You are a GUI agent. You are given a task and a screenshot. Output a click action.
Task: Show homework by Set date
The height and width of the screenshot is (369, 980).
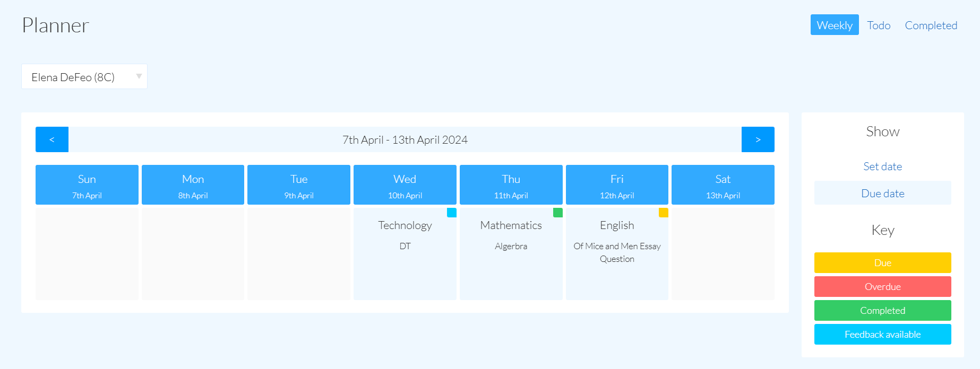pyautogui.click(x=882, y=166)
